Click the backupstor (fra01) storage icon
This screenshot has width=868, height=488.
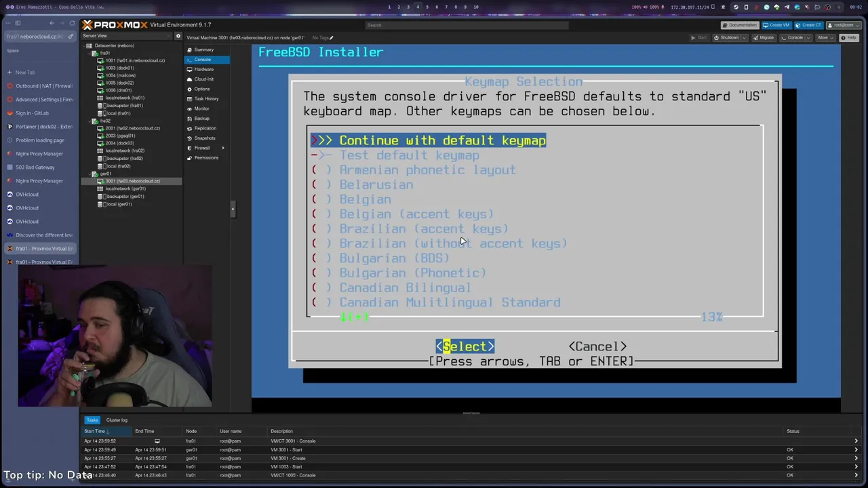pyautogui.click(x=101, y=106)
